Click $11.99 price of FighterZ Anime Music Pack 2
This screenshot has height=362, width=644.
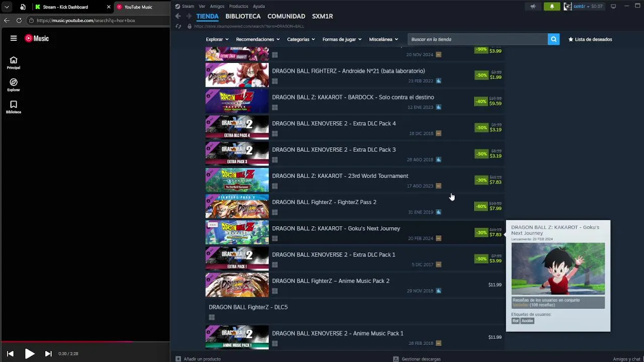tap(495, 285)
